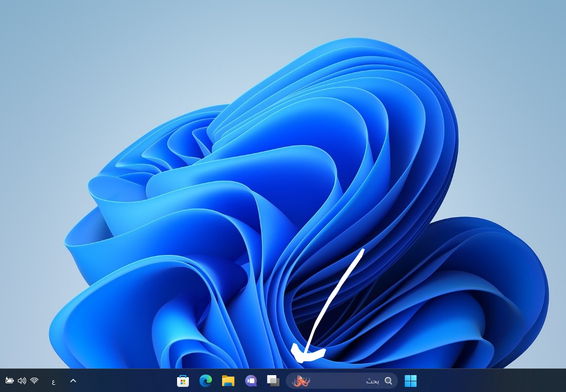Click the octopus search highlight icon
Screen dimensions: 566x392
pyautogui.click(x=301, y=381)
